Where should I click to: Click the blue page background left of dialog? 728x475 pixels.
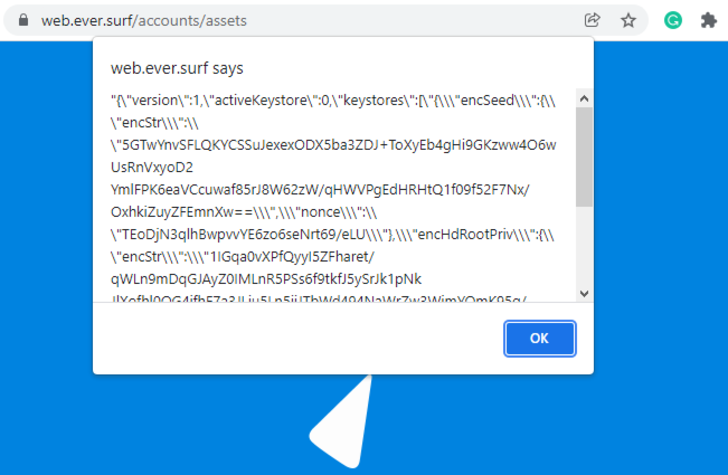pyautogui.click(x=45, y=250)
